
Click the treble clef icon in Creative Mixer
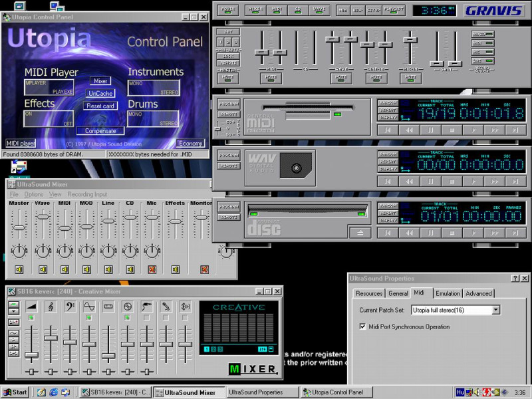[x=51, y=307]
